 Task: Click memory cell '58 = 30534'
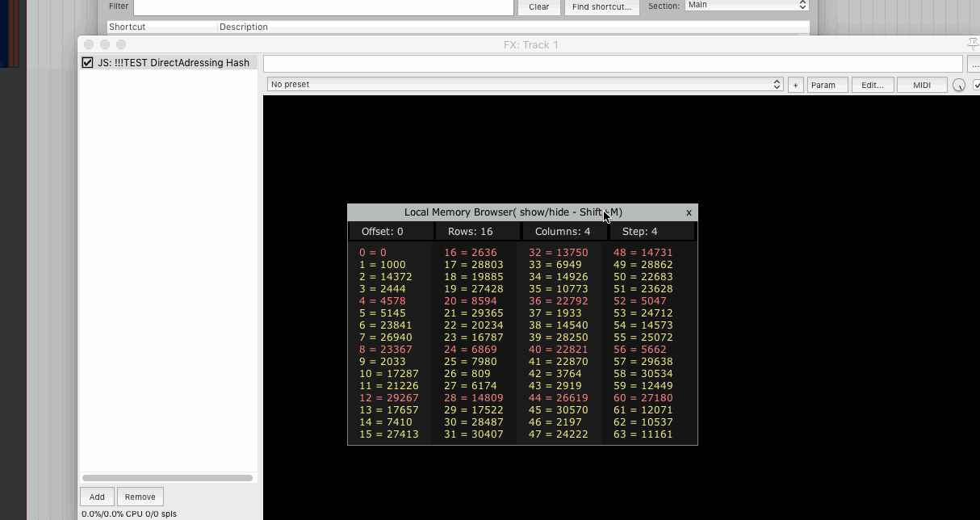coord(643,374)
